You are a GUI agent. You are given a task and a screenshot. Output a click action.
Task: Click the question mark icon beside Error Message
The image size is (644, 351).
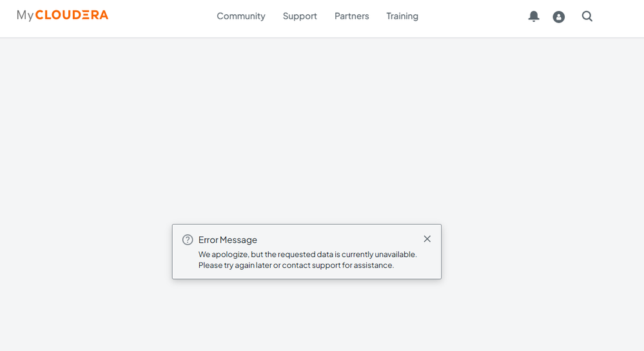click(x=188, y=240)
